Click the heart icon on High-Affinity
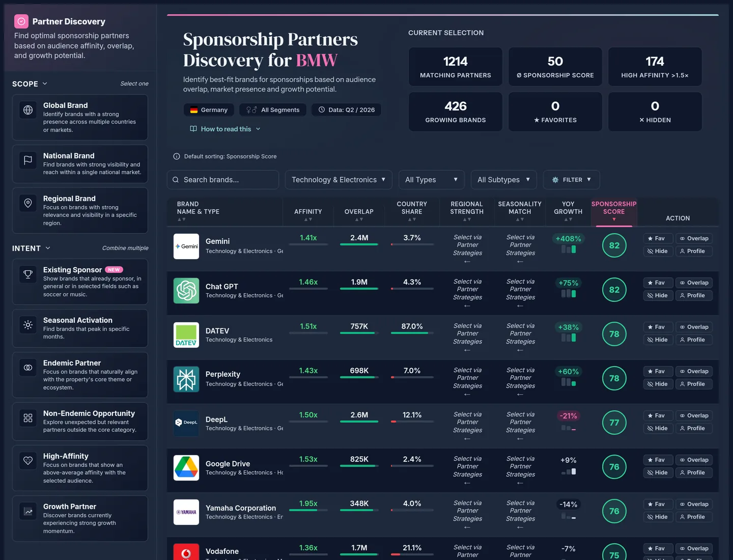733x560 pixels. [x=28, y=461]
